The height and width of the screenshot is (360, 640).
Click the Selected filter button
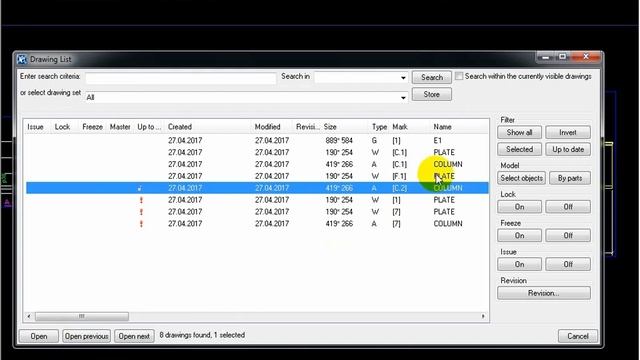(519, 149)
